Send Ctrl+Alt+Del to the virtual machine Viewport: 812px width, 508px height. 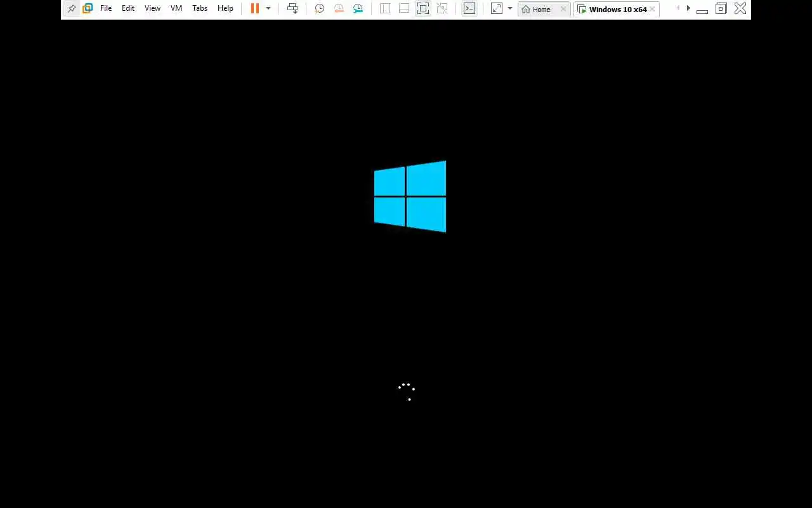pos(292,8)
